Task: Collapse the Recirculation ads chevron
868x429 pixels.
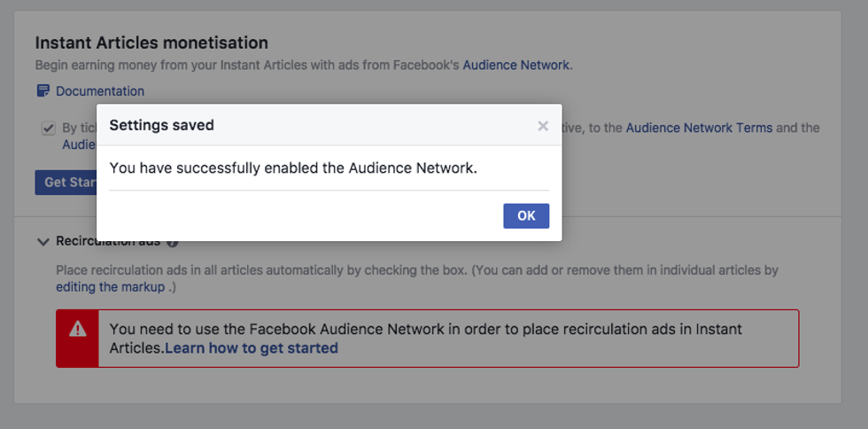Action: tap(43, 241)
